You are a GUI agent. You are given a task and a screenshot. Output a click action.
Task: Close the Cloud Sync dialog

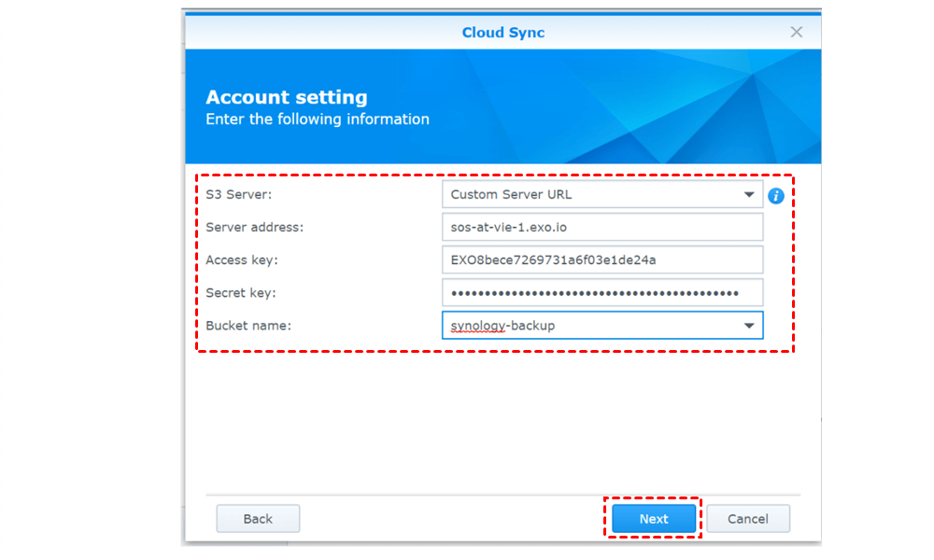pyautogui.click(x=796, y=32)
